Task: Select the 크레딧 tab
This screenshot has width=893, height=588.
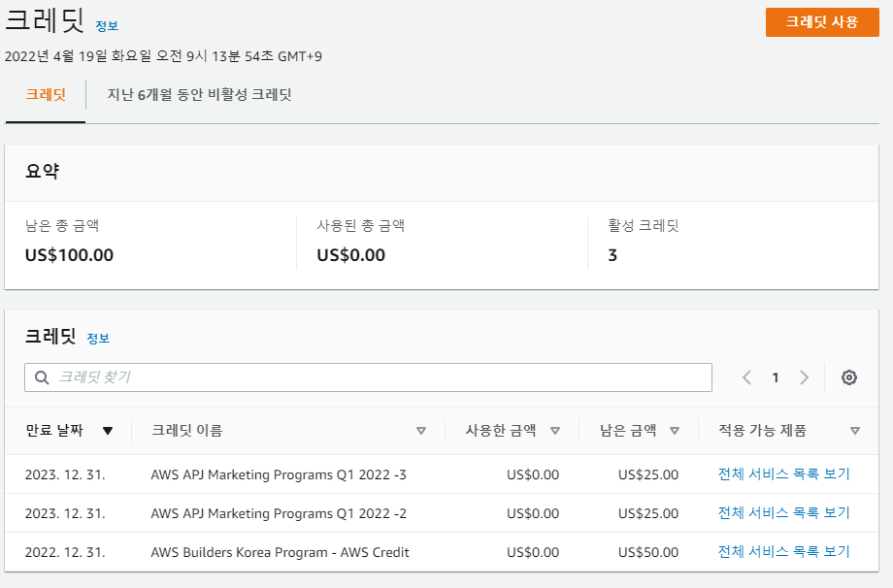Action: point(46,94)
